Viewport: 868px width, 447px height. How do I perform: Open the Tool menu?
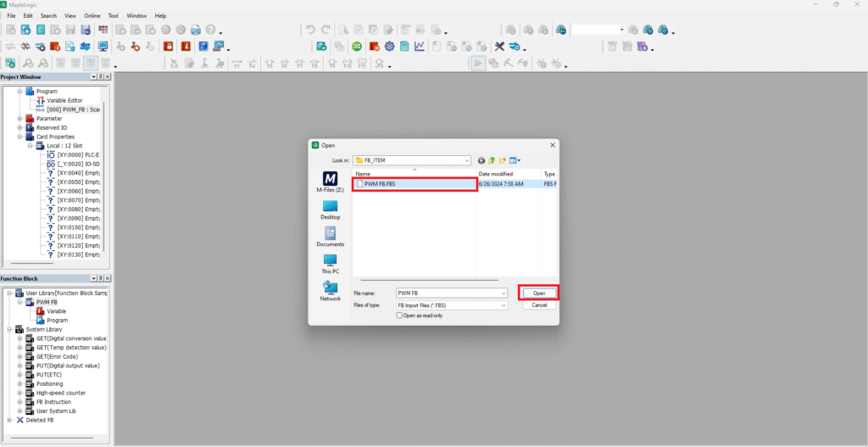(x=114, y=15)
